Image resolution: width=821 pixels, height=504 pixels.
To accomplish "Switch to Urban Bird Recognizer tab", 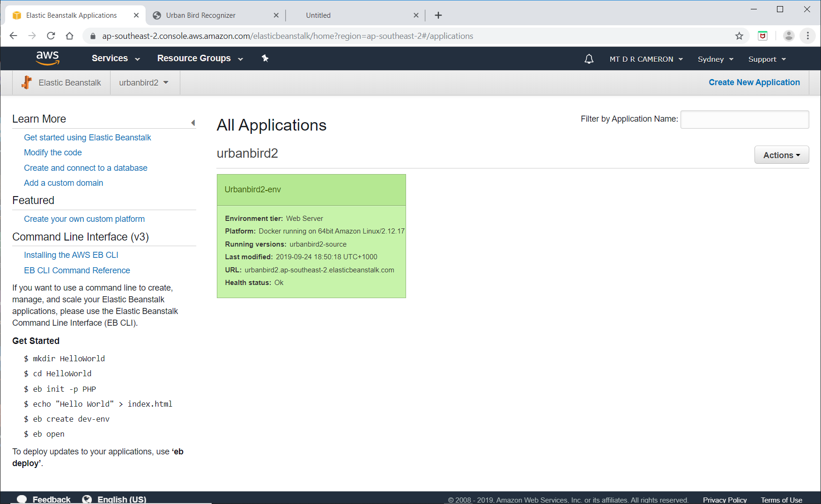I will (215, 15).
